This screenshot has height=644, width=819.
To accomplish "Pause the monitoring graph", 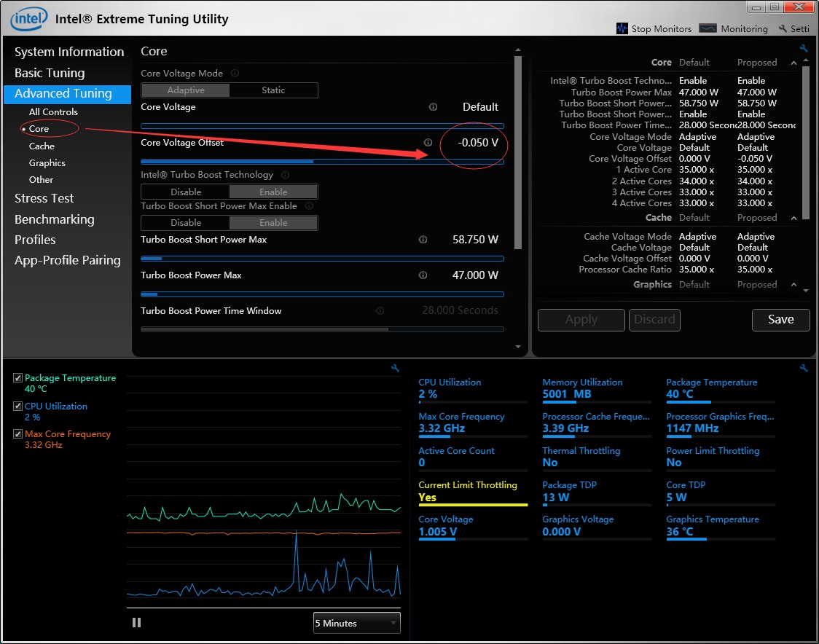I will pos(136,623).
